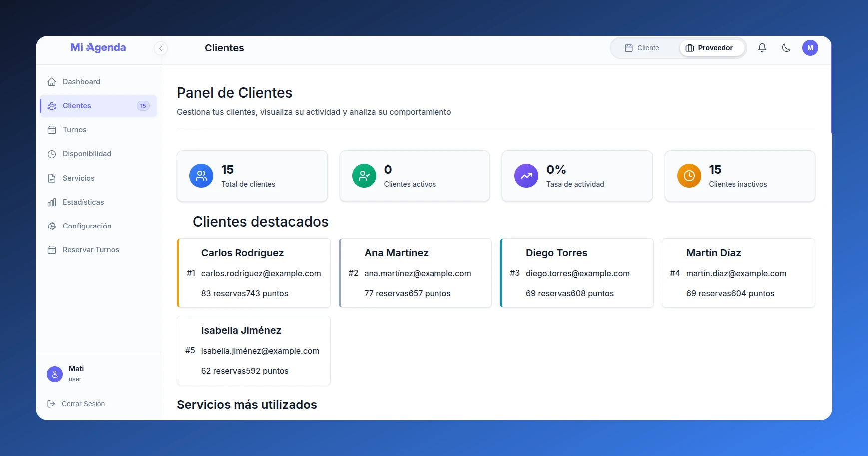Click the 15 badge on Clientes item
The height and width of the screenshot is (456, 868).
point(143,106)
